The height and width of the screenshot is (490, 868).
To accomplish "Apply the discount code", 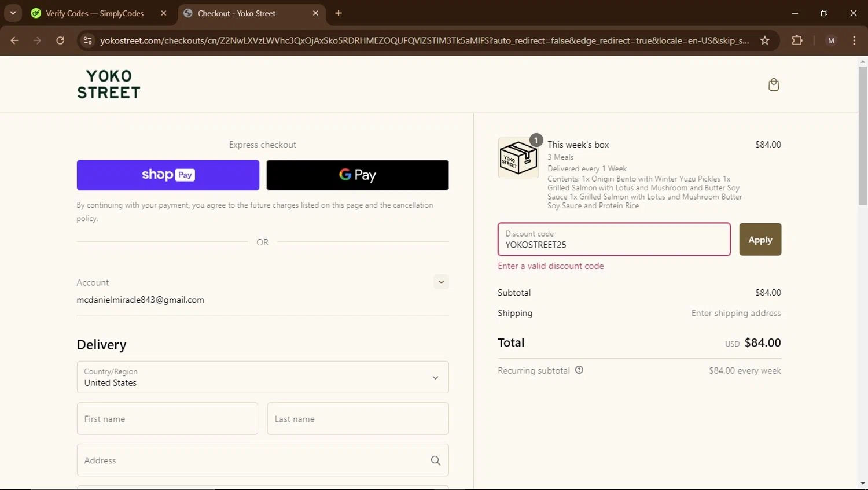I will [760, 240].
